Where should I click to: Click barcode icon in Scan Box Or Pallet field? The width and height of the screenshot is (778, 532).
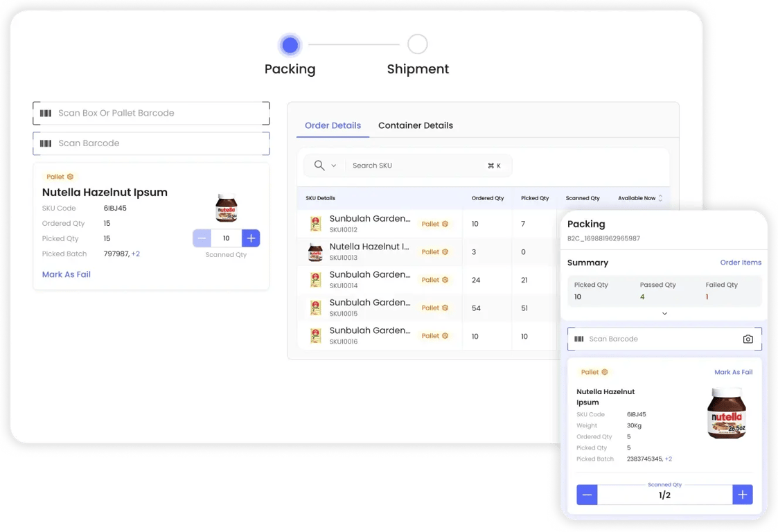pos(46,113)
